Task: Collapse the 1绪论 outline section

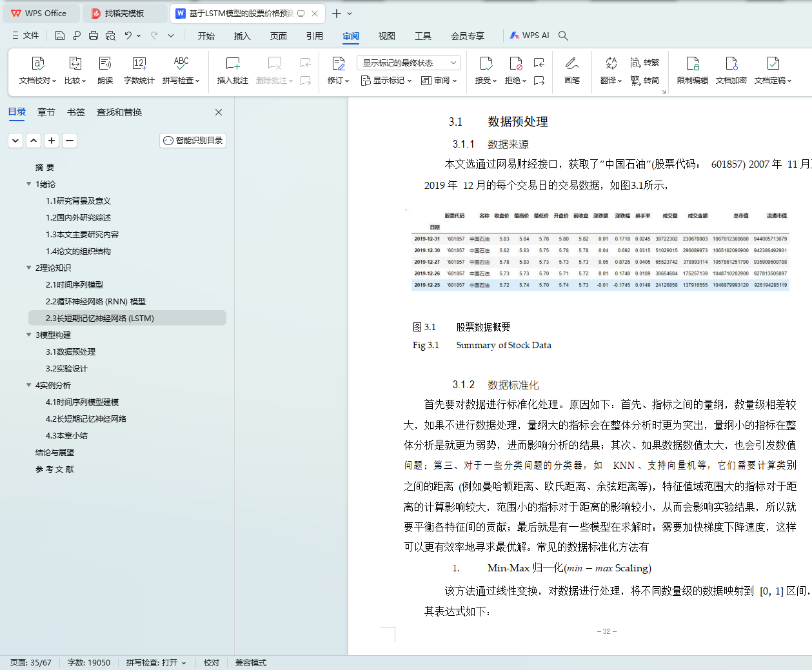Action: pos(28,184)
